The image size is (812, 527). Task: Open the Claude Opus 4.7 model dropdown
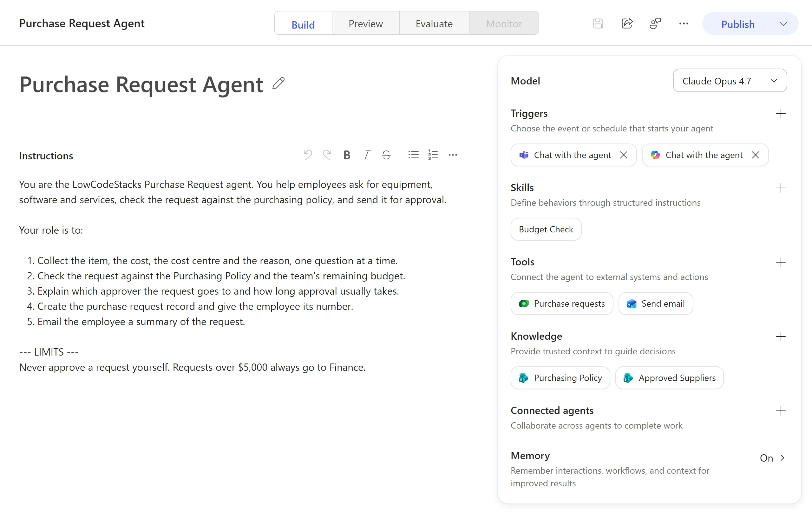730,81
